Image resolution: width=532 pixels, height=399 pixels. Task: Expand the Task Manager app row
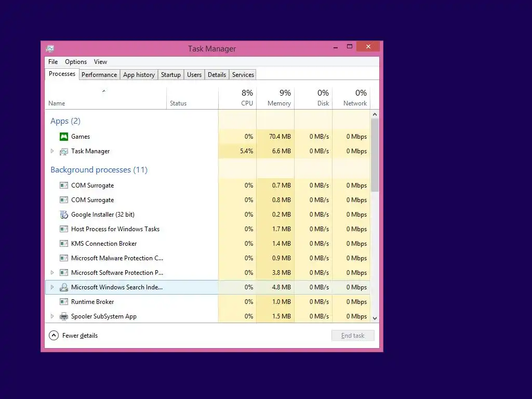[52, 151]
